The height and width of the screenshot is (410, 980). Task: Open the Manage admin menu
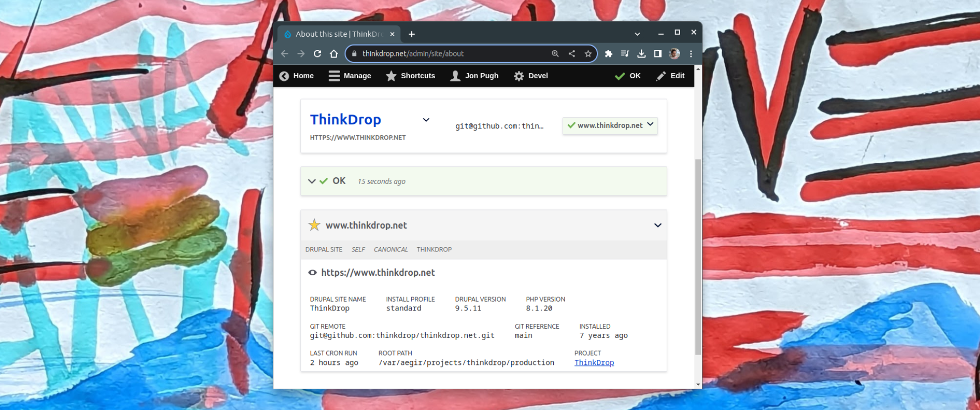pyautogui.click(x=350, y=76)
